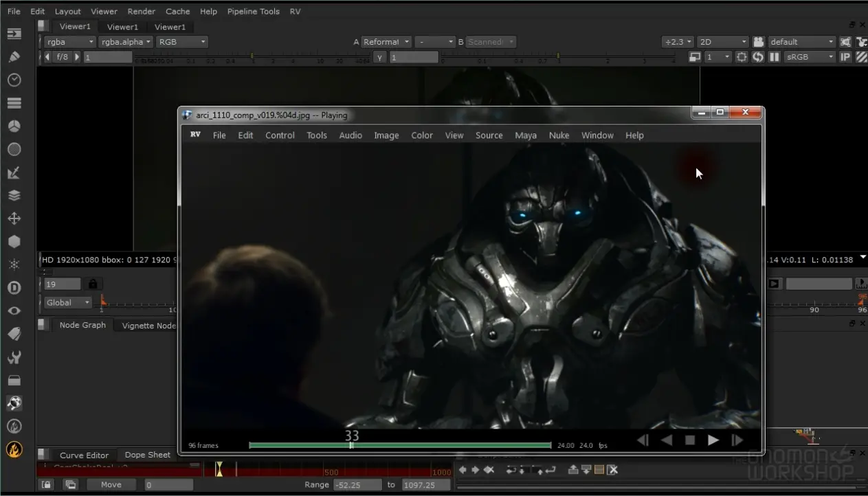
Task: Toggle the 3D view lock icon
Action: coord(759,42)
